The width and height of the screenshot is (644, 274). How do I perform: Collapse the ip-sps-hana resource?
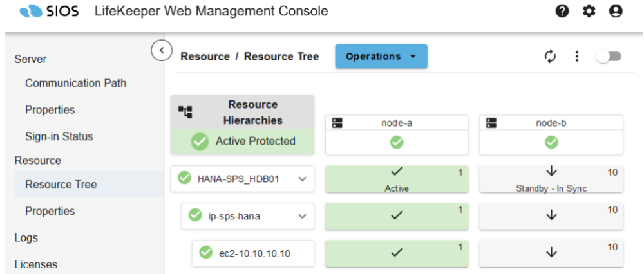click(x=303, y=216)
